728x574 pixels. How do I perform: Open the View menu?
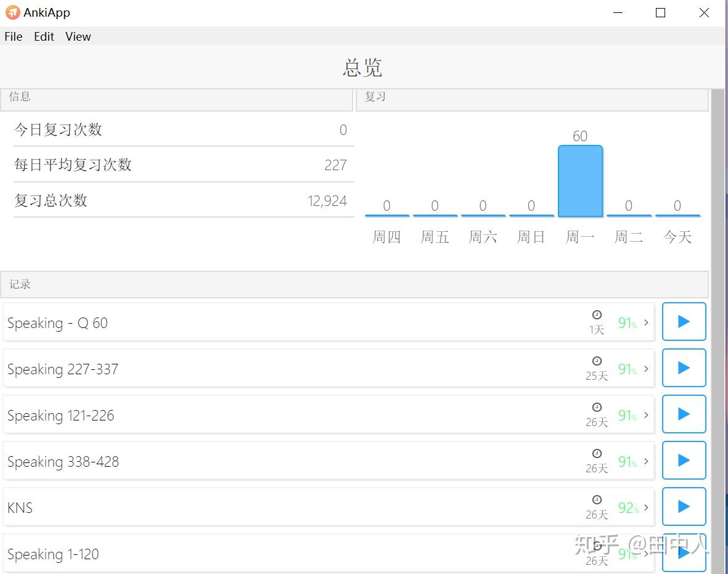click(78, 37)
